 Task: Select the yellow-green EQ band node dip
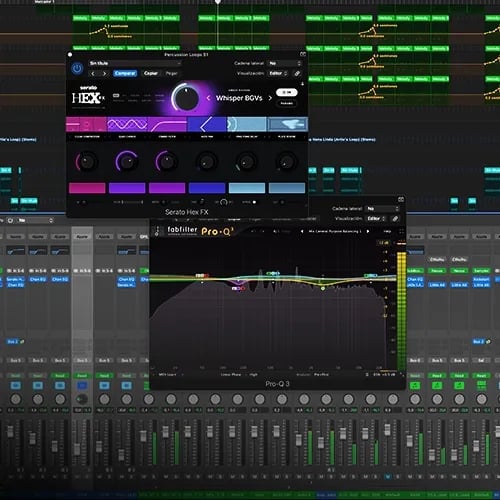point(323,288)
